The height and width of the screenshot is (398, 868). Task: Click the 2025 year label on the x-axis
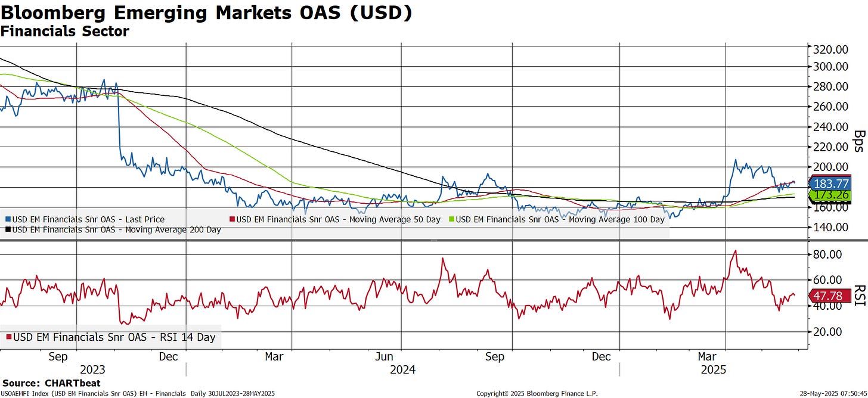click(x=713, y=369)
